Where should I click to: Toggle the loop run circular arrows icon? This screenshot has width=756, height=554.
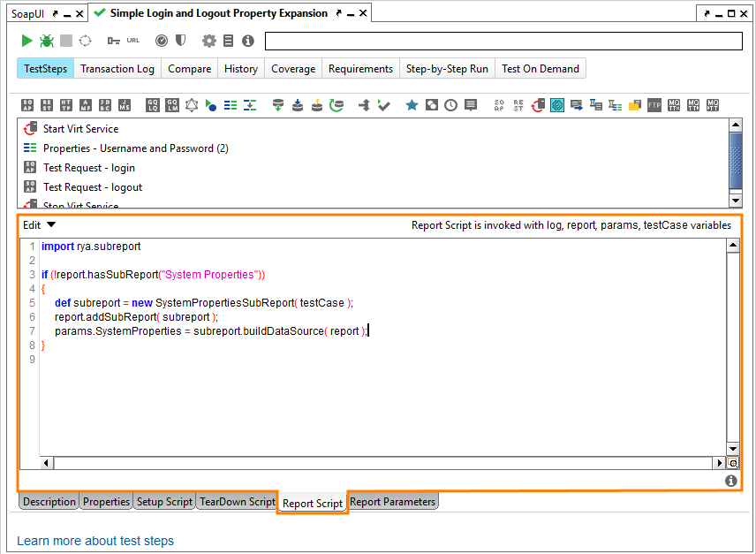[x=85, y=41]
